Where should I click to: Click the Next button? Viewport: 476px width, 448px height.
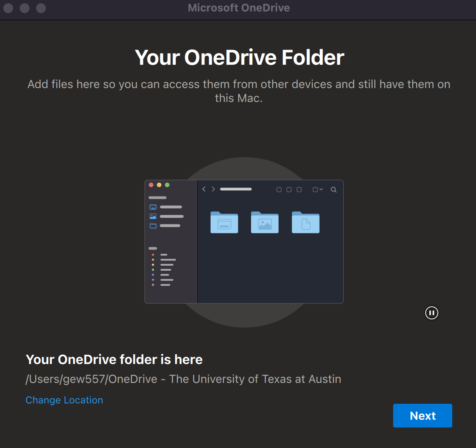[422, 416]
